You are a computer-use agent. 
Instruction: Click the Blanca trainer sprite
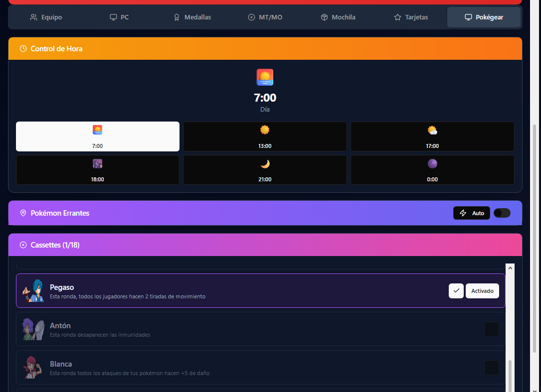click(x=32, y=368)
